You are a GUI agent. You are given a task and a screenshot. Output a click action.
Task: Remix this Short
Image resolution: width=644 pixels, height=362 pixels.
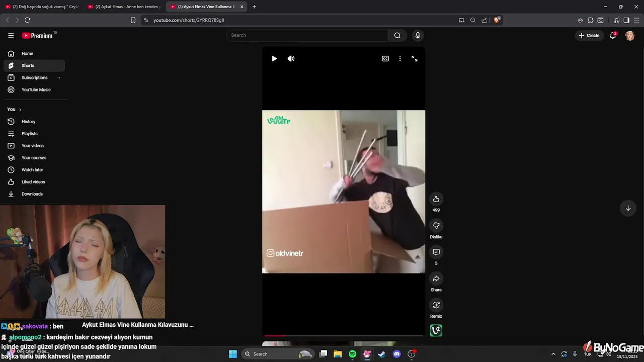pyautogui.click(x=436, y=305)
